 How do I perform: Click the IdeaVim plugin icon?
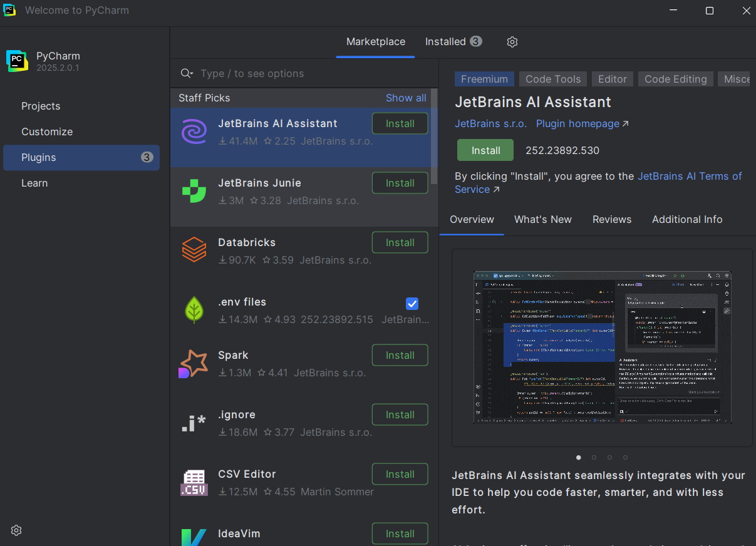194,537
